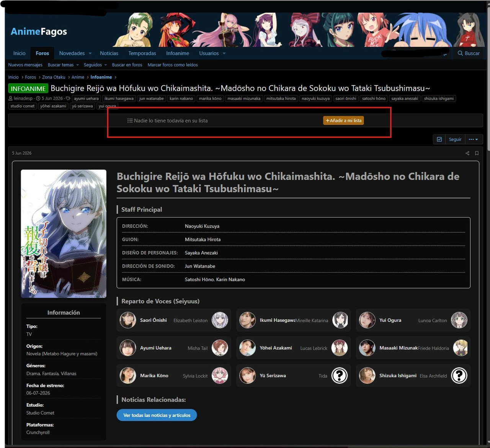Image resolution: width=490 pixels, height=448 pixels.
Task: Click question mark icon beside Elsa Archfield
Action: (459, 376)
